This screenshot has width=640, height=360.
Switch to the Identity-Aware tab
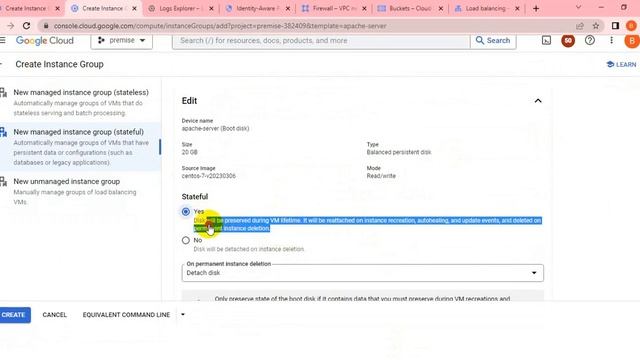pos(256,8)
